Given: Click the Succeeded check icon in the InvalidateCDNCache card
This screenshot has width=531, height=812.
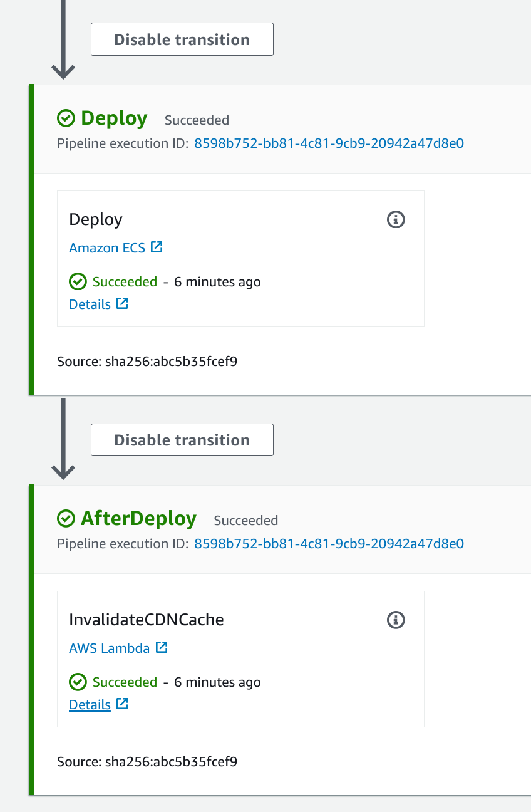Looking at the screenshot, I should click(78, 682).
